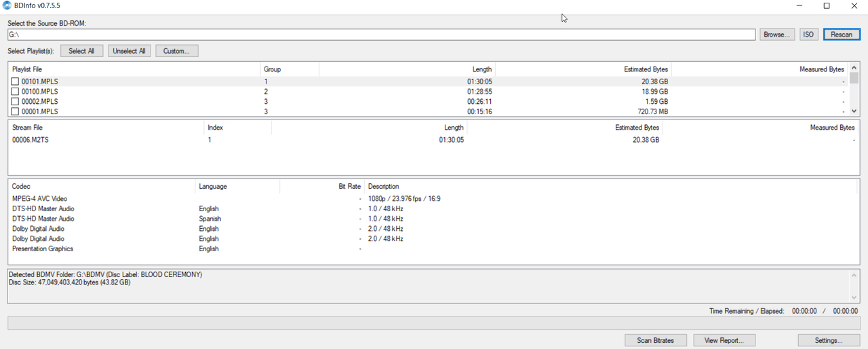868x349 pixels.
Task: Maximize the BDInfo window
Action: tap(827, 6)
